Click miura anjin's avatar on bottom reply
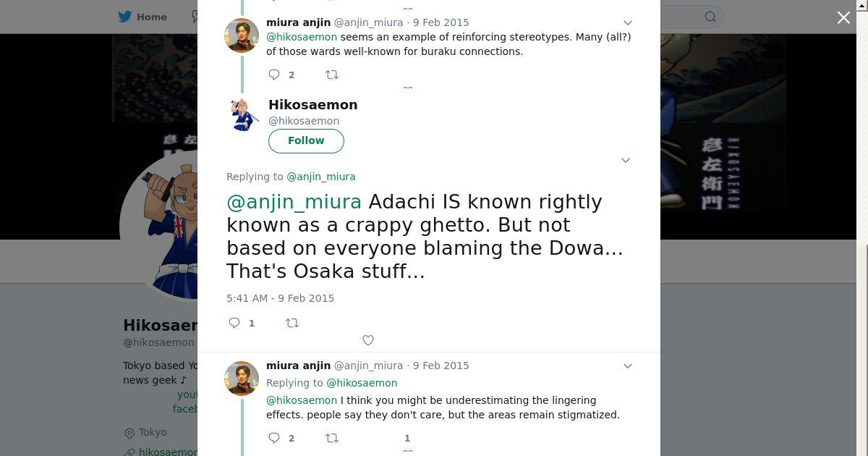Screen dimensions: 868x456 pos(242,379)
